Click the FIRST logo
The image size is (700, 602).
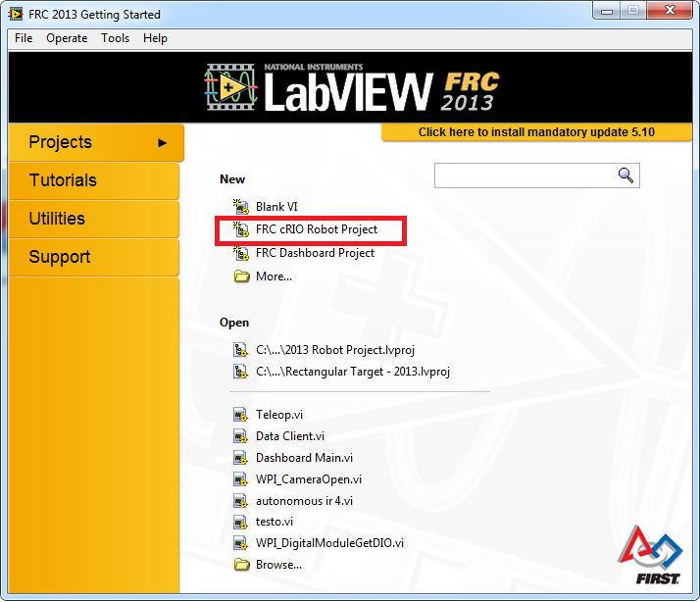tap(650, 555)
